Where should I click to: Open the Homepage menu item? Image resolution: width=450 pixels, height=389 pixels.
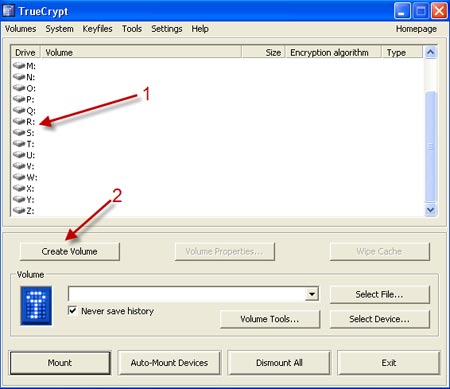tap(416, 29)
